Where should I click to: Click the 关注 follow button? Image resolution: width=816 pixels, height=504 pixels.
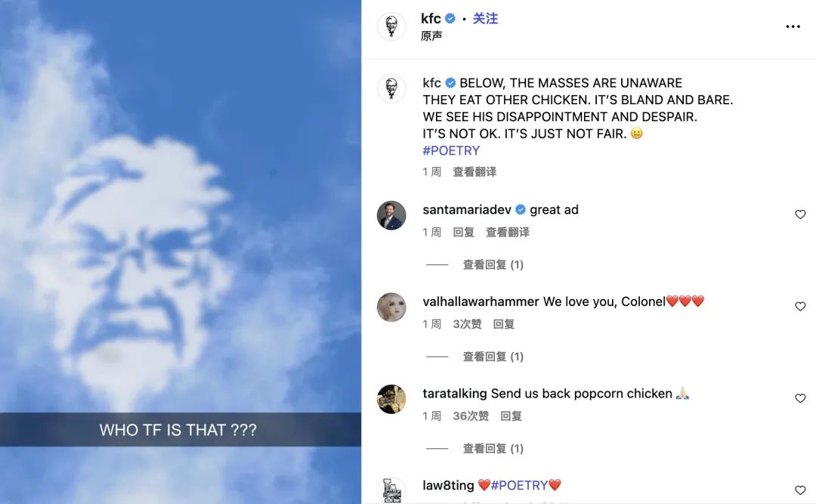tap(485, 19)
